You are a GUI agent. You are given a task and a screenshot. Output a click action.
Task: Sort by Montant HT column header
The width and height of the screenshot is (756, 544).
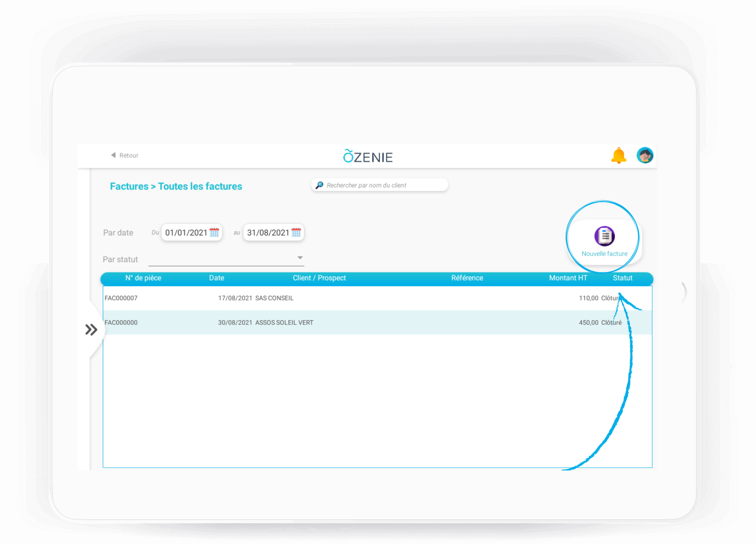tap(568, 278)
